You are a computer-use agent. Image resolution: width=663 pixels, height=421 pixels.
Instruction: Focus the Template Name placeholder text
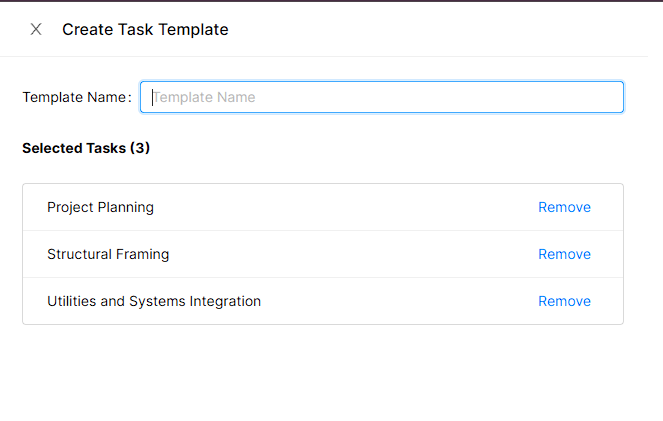(x=204, y=97)
